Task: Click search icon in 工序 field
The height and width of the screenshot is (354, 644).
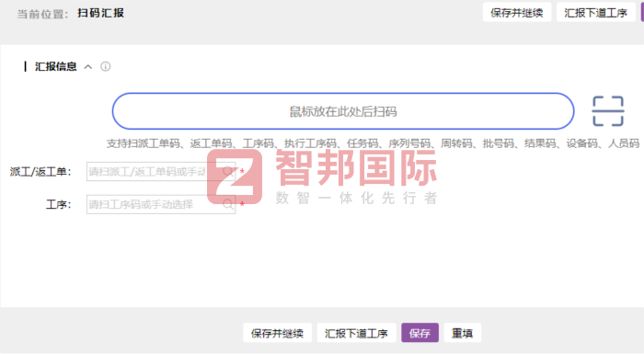Action: pyautogui.click(x=228, y=204)
